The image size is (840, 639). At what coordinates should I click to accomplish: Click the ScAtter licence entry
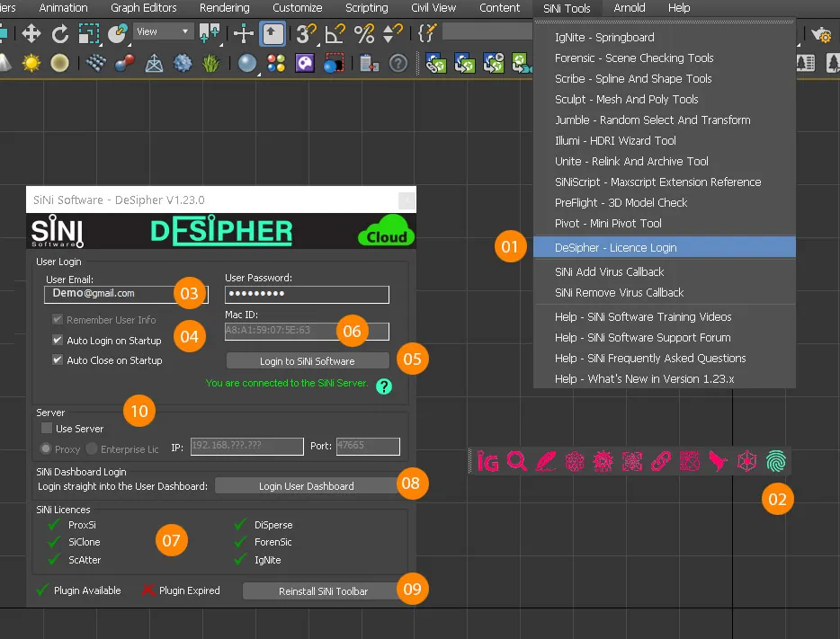point(85,560)
